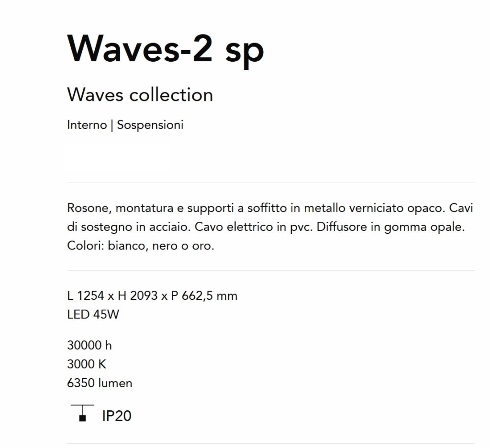Image resolution: width=490 pixels, height=448 pixels.
Task: Click the Rosone material description paragraph
Action: pyautogui.click(x=270, y=227)
